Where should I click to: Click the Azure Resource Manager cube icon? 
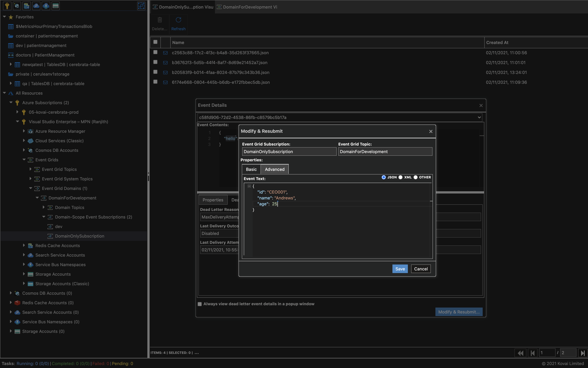click(30, 131)
